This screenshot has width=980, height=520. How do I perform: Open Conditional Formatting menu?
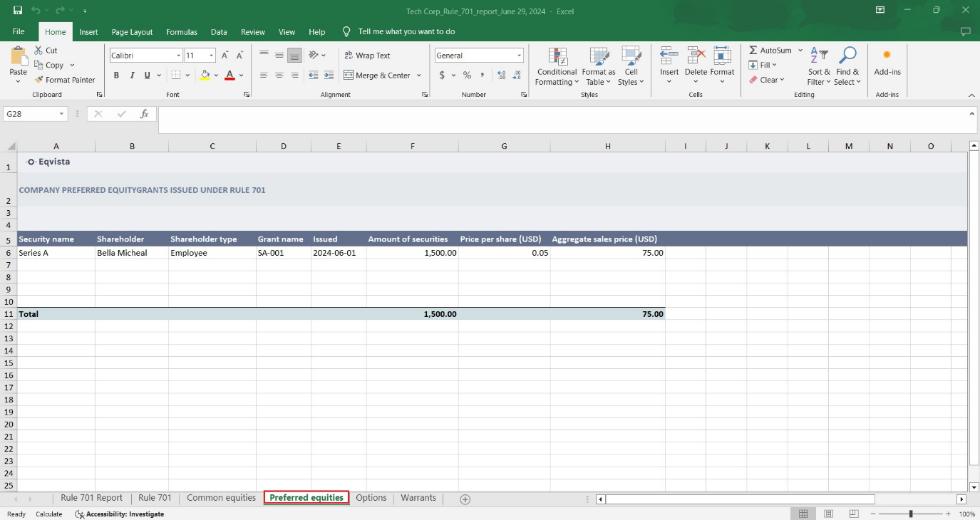[557, 66]
